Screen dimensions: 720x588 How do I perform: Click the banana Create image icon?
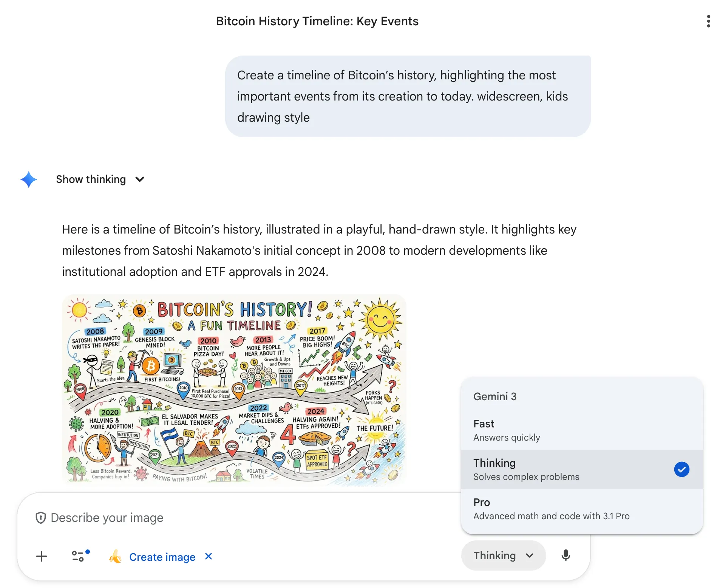115,557
